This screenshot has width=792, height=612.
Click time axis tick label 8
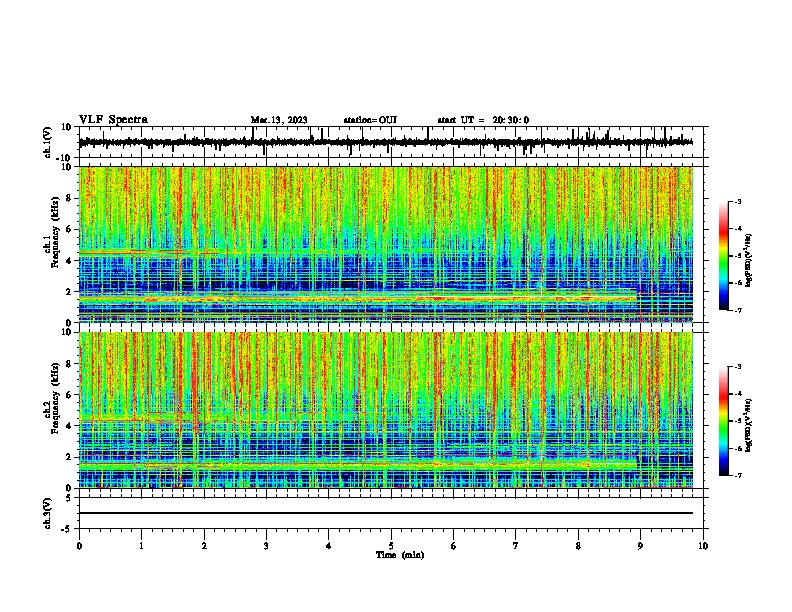[x=578, y=546]
